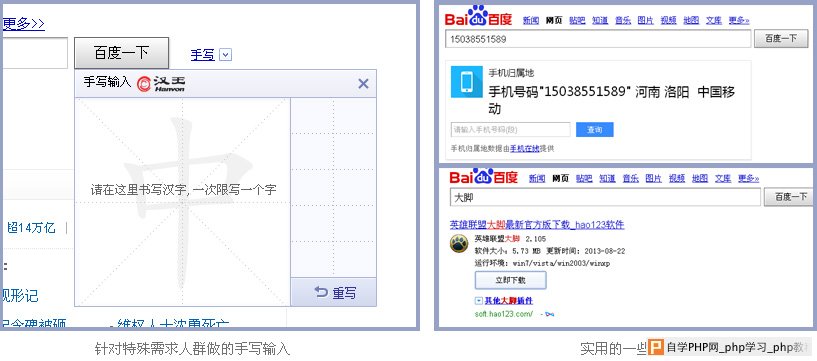
Task: Click 百度一下 beside the 手写 link
Action: (121, 53)
